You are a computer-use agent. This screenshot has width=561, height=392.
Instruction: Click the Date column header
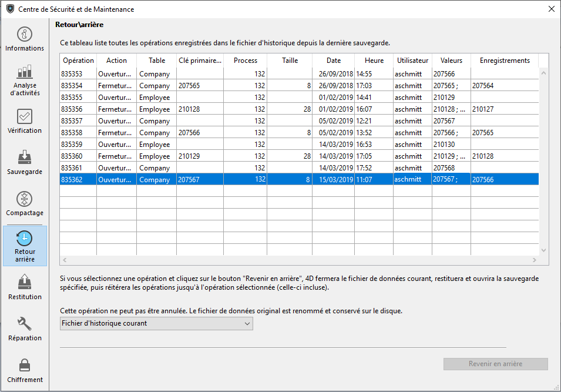coord(333,61)
